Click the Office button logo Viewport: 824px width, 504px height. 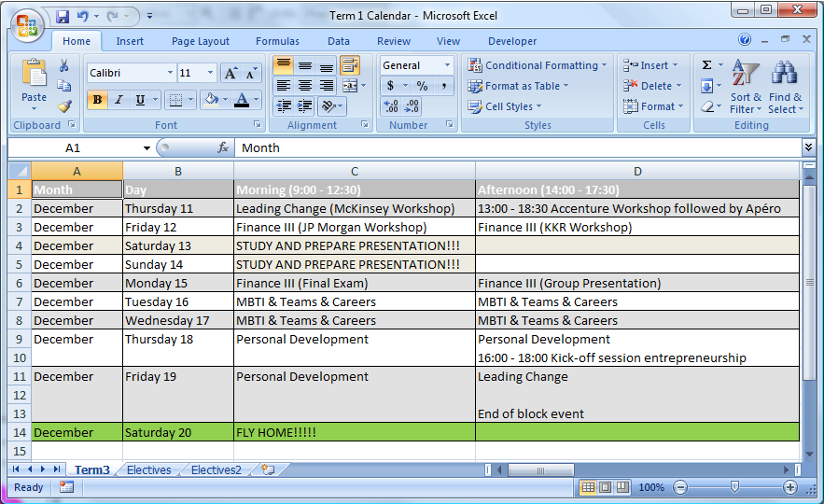(x=27, y=24)
